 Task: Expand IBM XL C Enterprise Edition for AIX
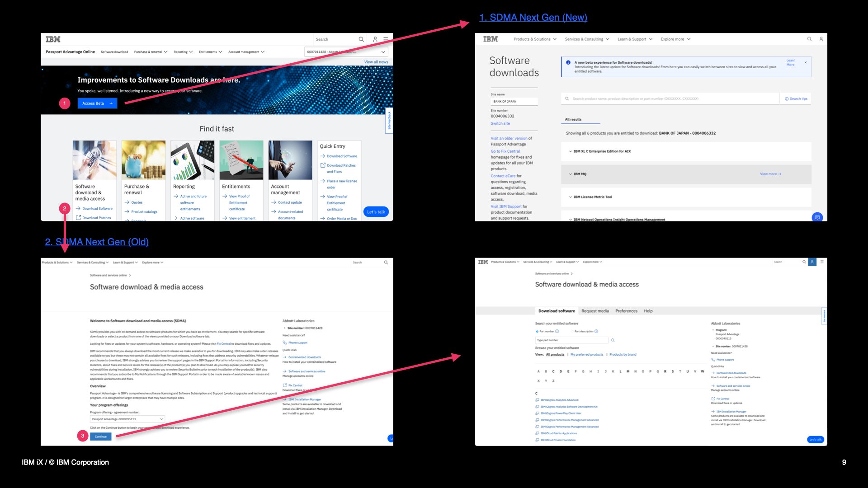pos(686,151)
